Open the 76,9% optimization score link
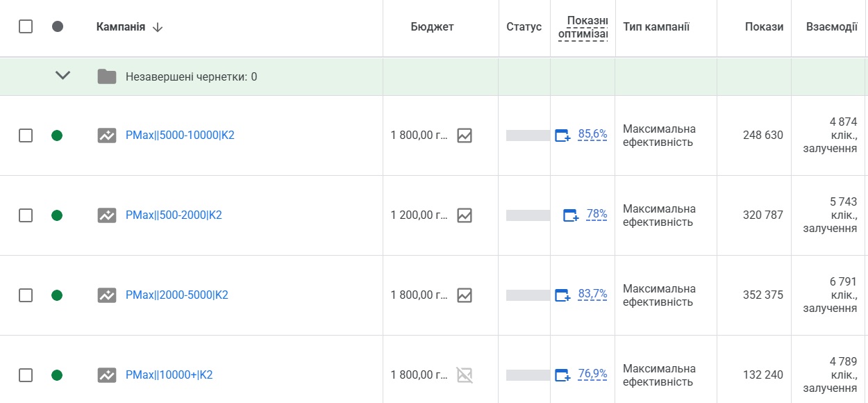 coord(592,375)
